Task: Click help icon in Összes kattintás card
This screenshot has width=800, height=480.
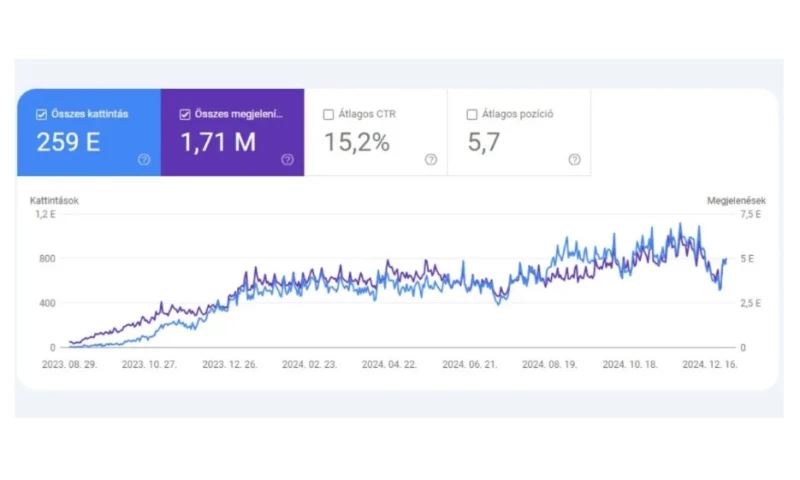Action: [x=144, y=159]
